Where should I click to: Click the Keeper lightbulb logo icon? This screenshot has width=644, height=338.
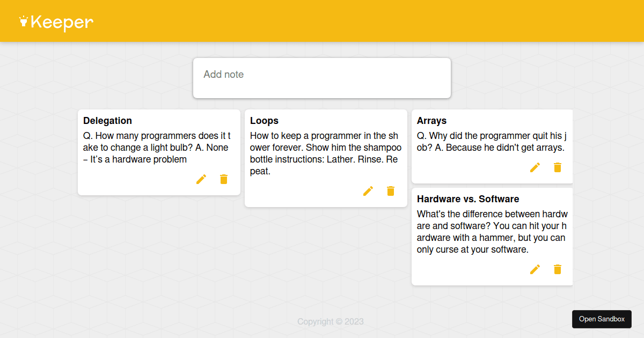(24, 21)
